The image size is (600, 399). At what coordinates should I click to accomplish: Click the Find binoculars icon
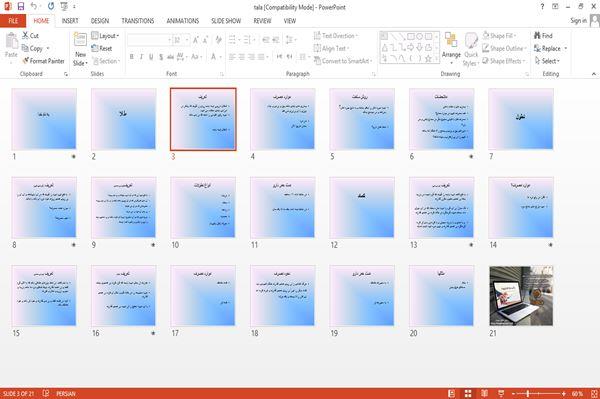tap(537, 36)
